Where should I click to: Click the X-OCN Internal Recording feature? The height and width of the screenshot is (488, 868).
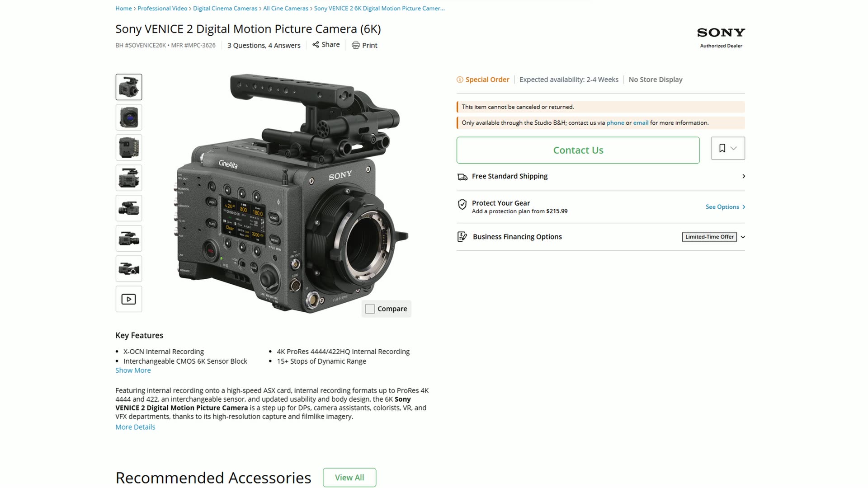click(x=164, y=352)
